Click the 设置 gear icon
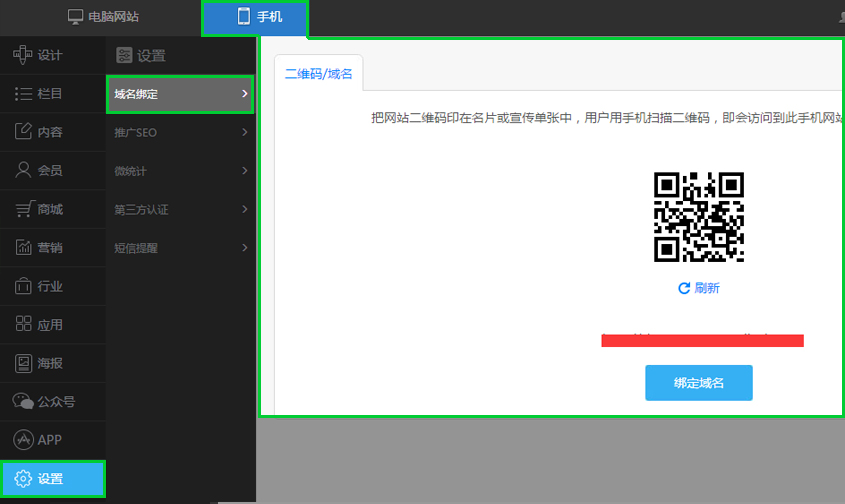The width and height of the screenshot is (845, 504). pos(23,479)
